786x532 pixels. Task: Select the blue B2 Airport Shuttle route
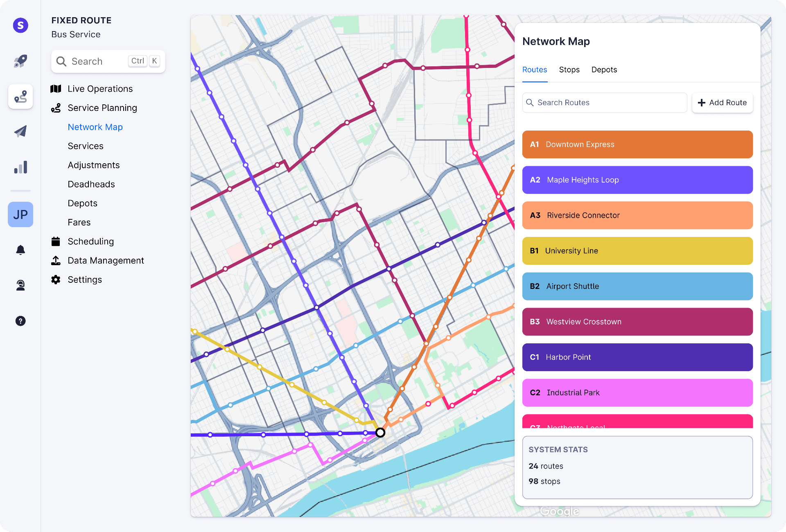(637, 286)
